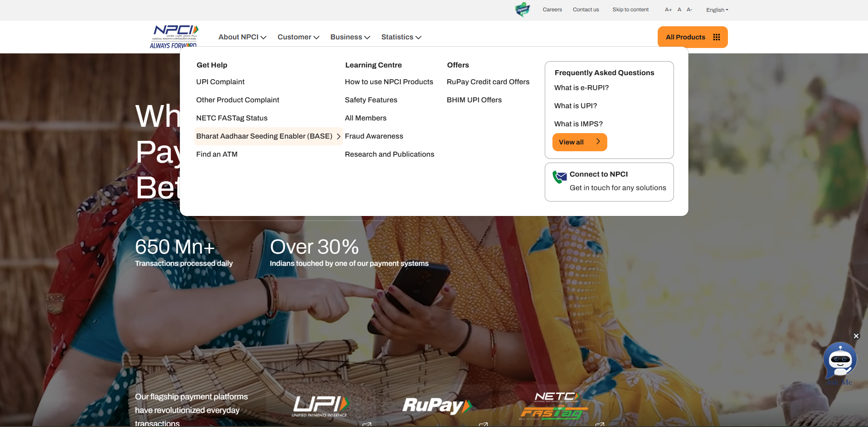
Task: Open the NETC FASTag platform logo
Action: tap(553, 406)
